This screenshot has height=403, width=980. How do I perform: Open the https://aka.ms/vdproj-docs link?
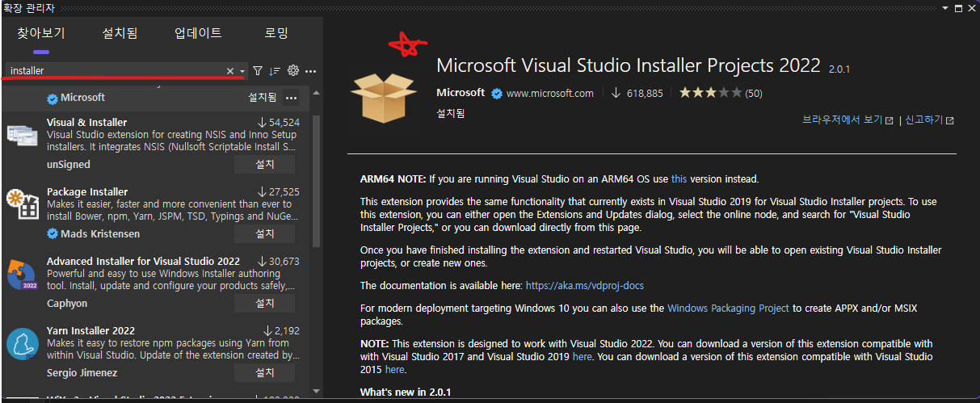[x=585, y=286]
